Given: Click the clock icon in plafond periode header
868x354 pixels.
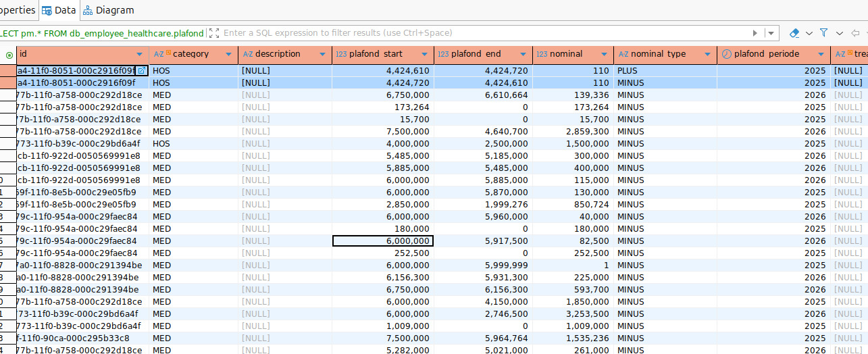Looking at the screenshot, I should (x=726, y=54).
